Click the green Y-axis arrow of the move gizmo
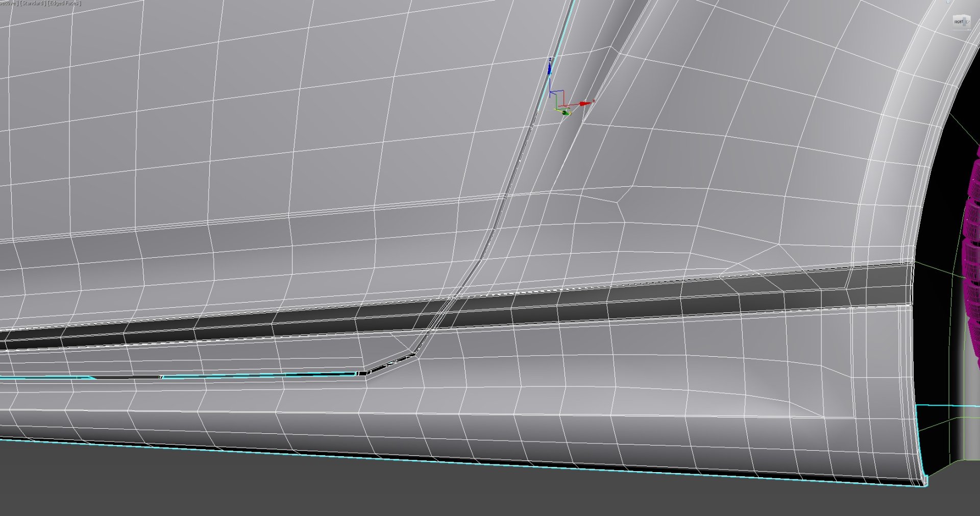 pyautogui.click(x=564, y=112)
